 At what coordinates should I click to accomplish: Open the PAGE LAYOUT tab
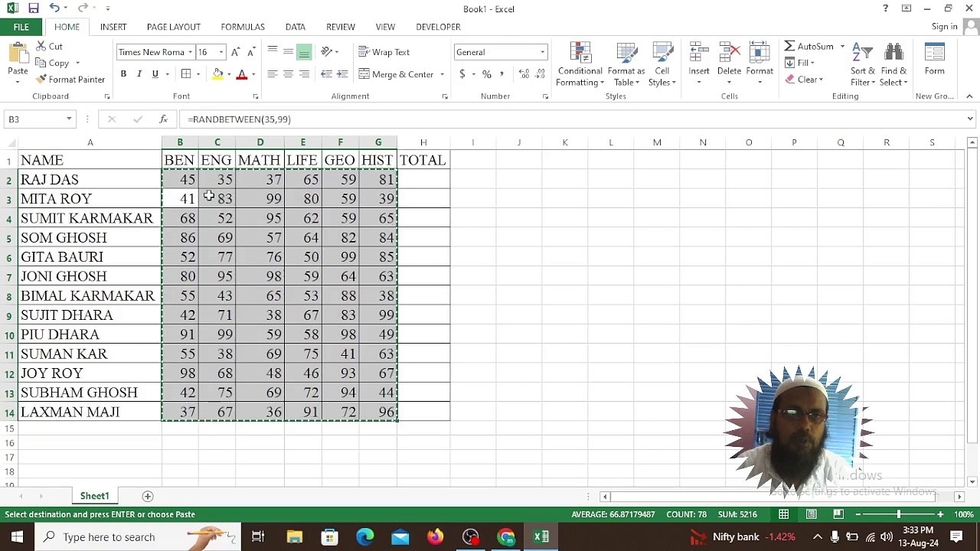coord(174,27)
